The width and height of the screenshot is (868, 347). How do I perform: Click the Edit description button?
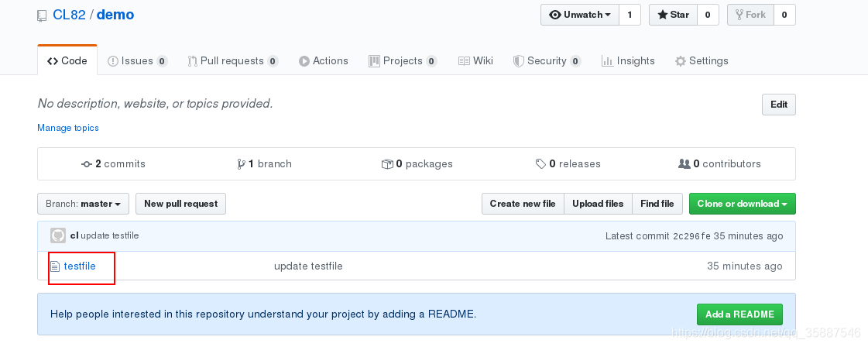click(x=779, y=105)
